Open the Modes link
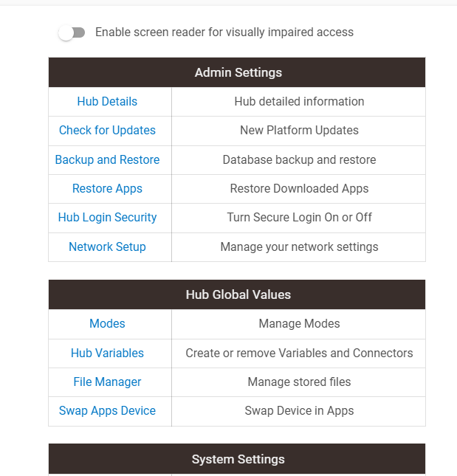The height and width of the screenshot is (476, 457). (107, 323)
